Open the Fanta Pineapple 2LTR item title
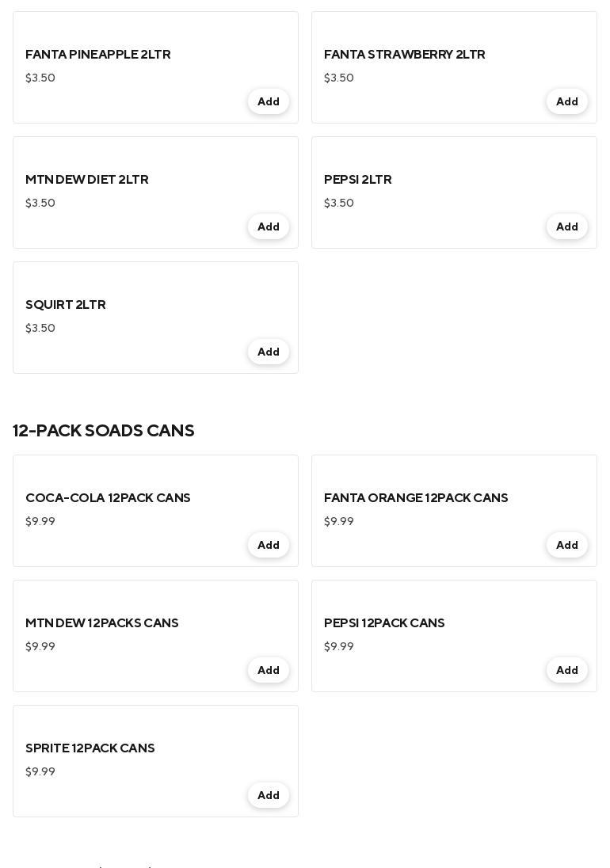The width and height of the screenshot is (610, 868). tap(98, 55)
